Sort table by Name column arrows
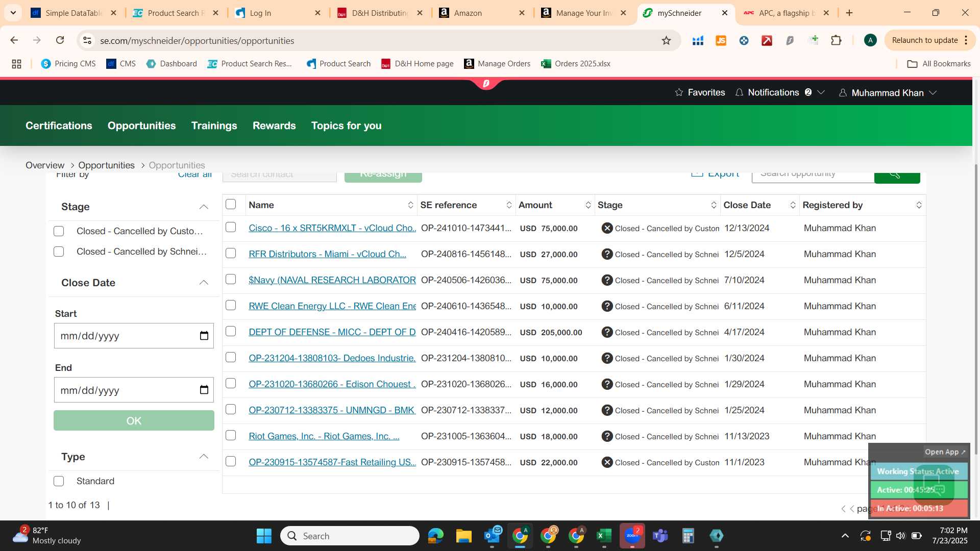The width and height of the screenshot is (980, 551). pos(410,205)
